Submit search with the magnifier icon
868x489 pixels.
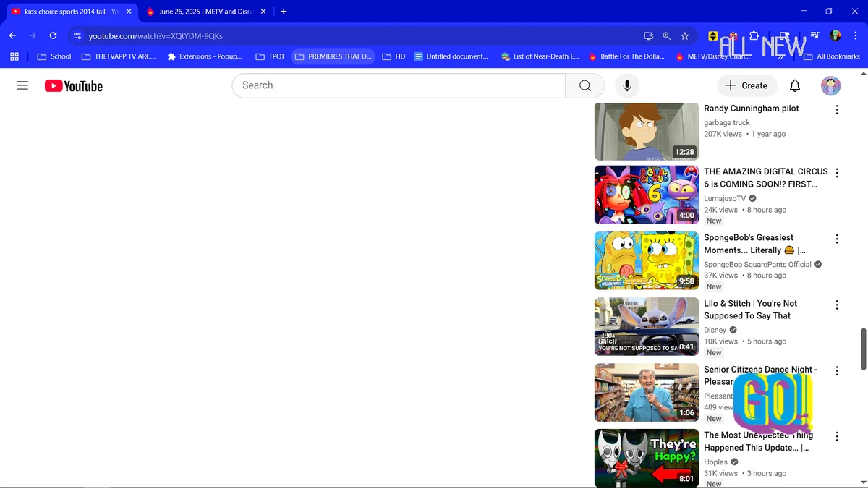click(584, 85)
